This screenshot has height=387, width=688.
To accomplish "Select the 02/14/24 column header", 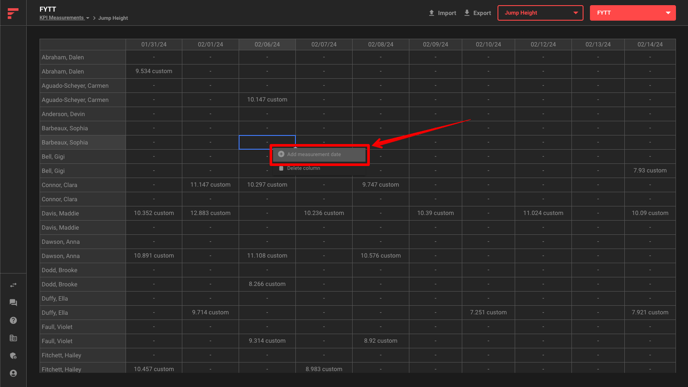I will [650, 44].
